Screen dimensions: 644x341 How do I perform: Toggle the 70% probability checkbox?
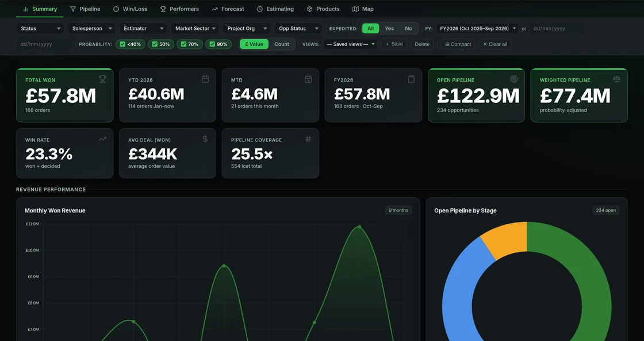(x=183, y=44)
